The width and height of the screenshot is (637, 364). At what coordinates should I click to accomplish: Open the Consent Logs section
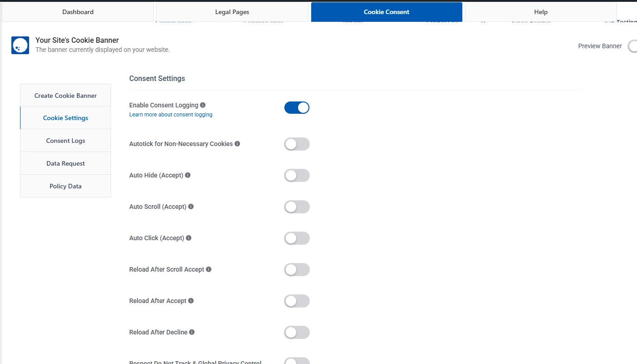point(65,141)
